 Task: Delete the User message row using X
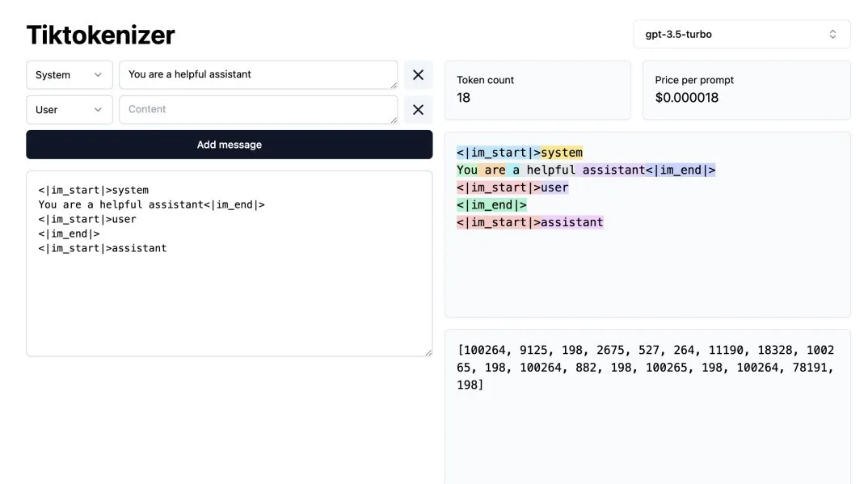click(x=418, y=110)
